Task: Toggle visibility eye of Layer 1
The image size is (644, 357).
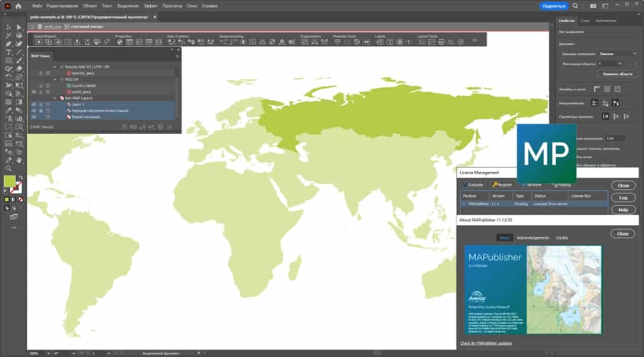Action: point(34,104)
